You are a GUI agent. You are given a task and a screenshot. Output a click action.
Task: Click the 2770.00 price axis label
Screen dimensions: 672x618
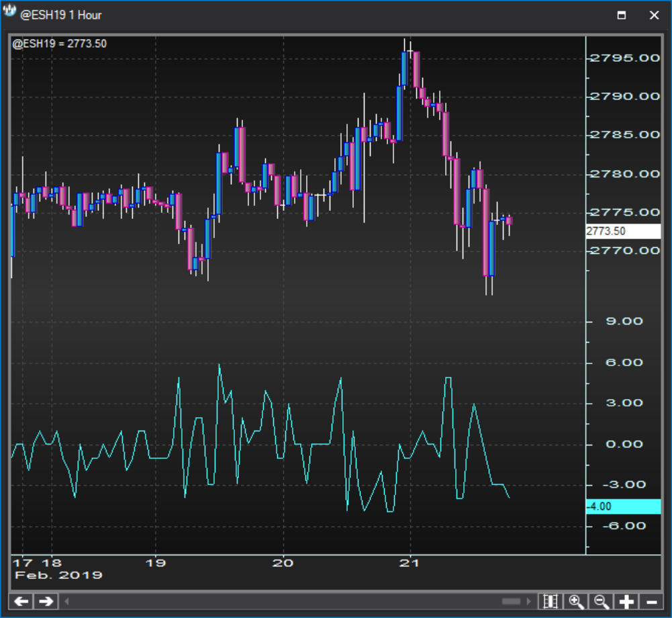point(625,251)
